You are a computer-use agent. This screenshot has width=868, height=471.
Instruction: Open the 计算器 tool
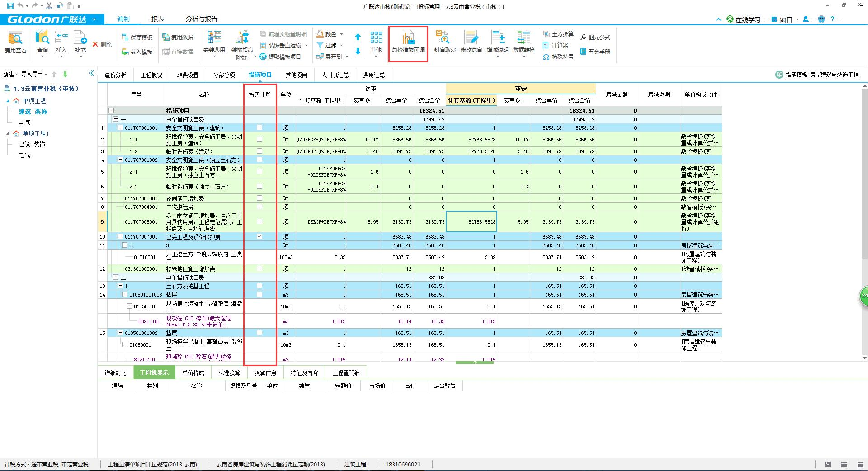556,45
